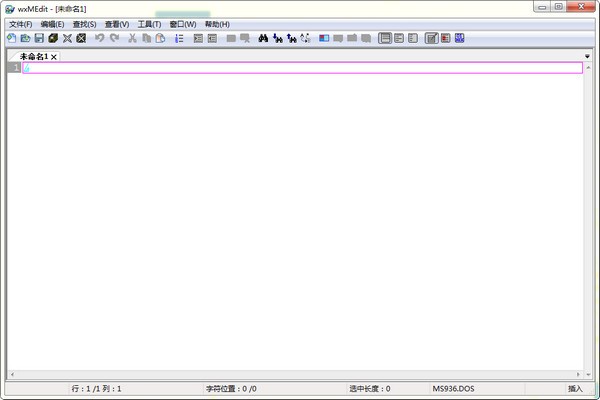Open the 工具(T) menu
The height and width of the screenshot is (400, 600).
(x=149, y=24)
